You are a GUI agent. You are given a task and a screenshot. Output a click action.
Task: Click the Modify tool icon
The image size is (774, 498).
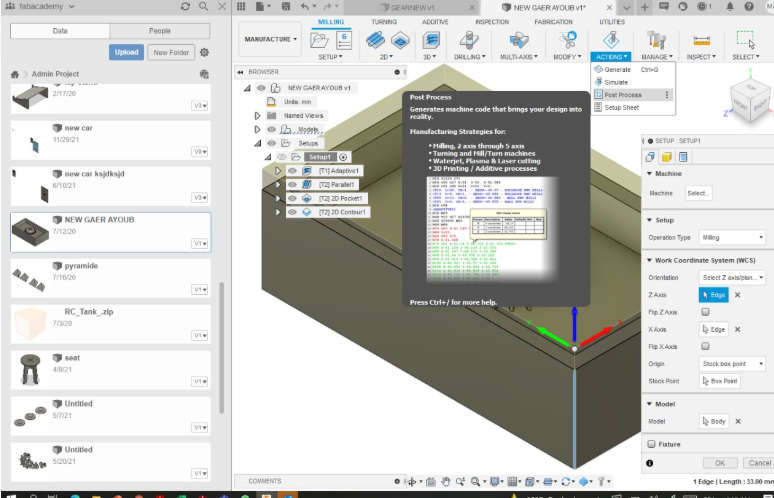[568, 40]
